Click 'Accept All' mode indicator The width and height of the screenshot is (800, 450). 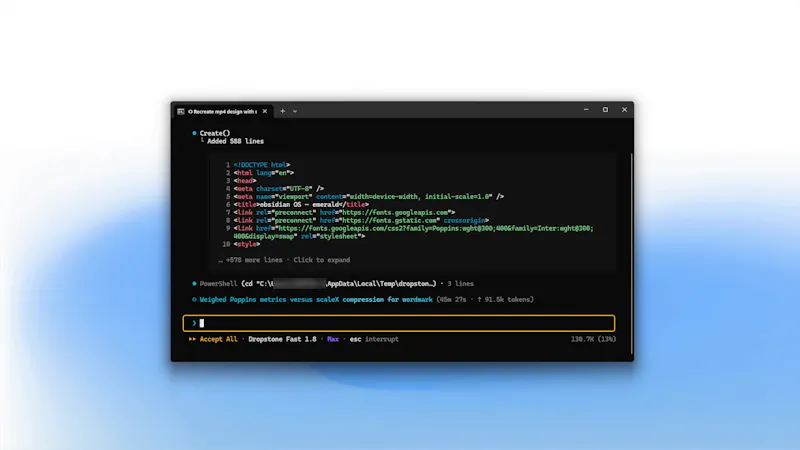(x=218, y=339)
